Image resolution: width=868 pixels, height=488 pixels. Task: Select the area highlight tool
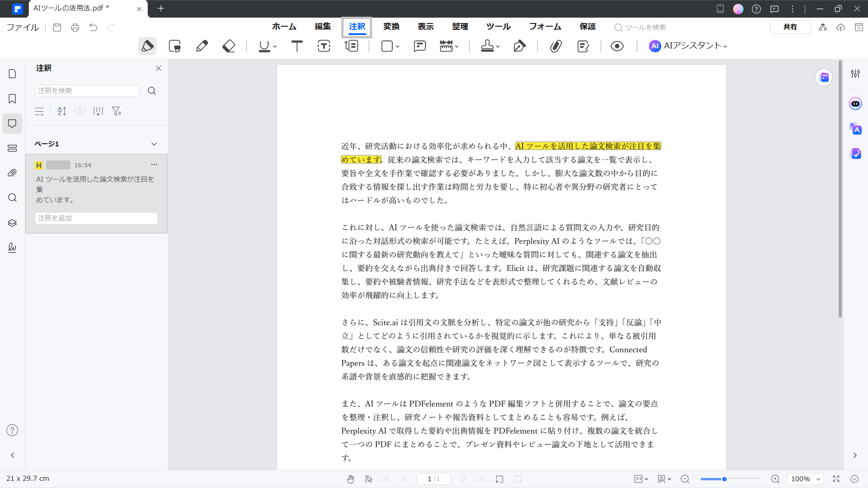[175, 46]
